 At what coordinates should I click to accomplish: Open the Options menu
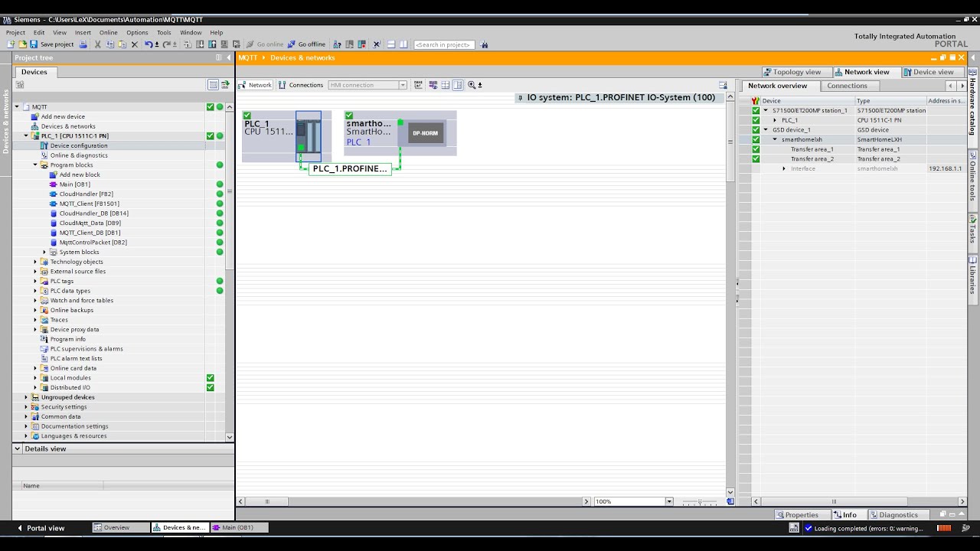[137, 33]
